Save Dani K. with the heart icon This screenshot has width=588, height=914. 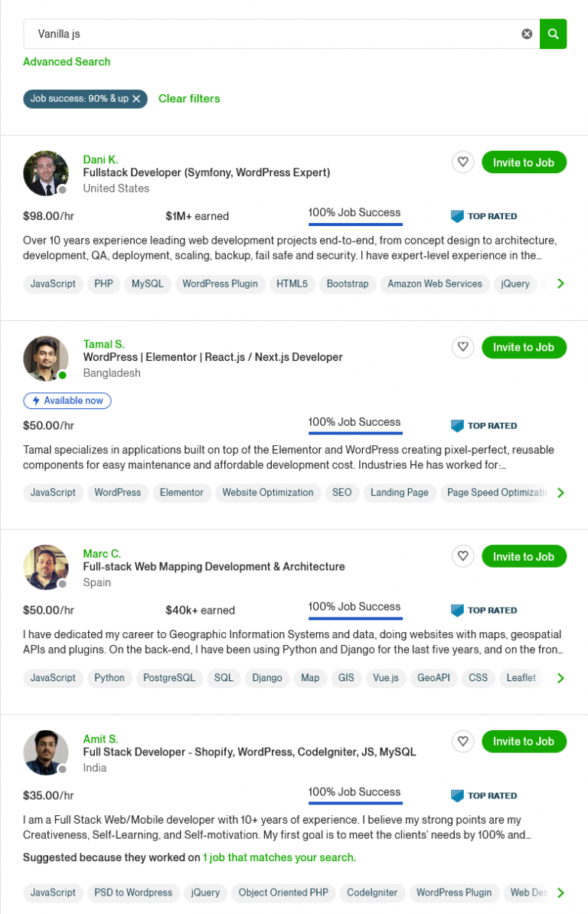(x=462, y=162)
